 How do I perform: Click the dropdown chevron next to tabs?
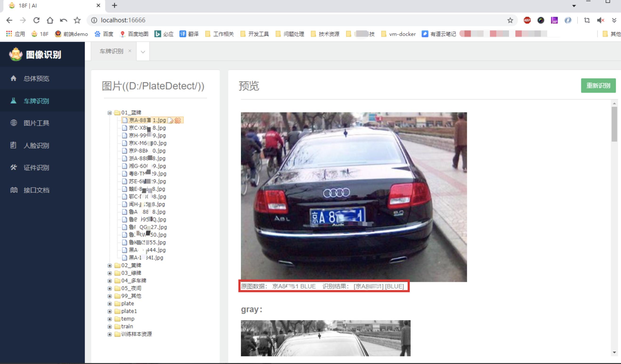pos(143,51)
